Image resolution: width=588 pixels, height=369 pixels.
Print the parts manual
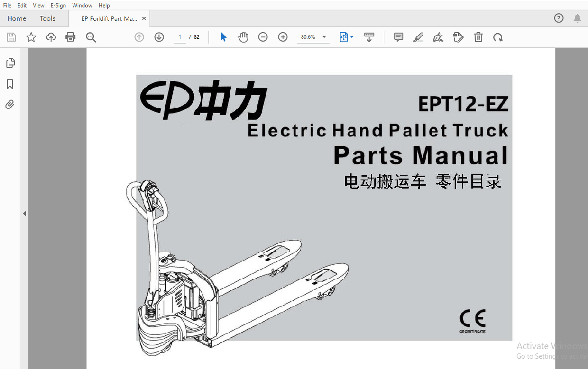(x=70, y=37)
